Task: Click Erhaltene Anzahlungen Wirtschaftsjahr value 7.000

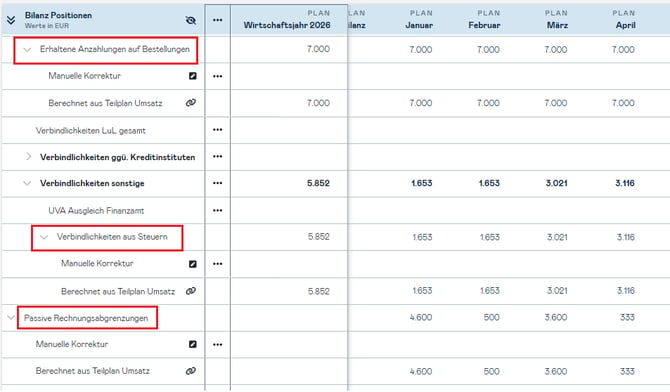Action: [x=318, y=49]
